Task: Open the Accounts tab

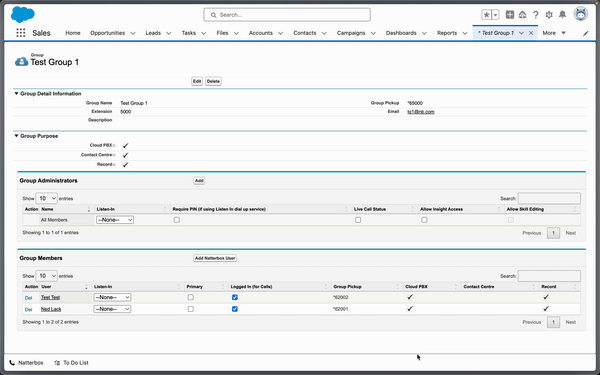Action: click(261, 33)
